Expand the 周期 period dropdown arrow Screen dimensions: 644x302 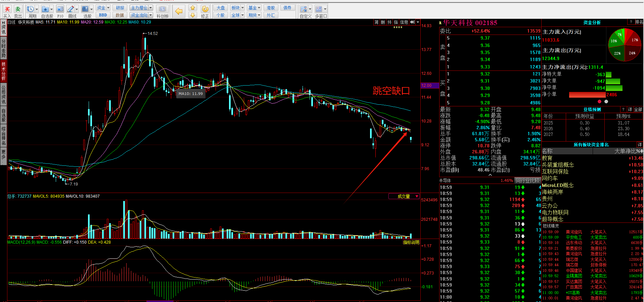(37, 9)
